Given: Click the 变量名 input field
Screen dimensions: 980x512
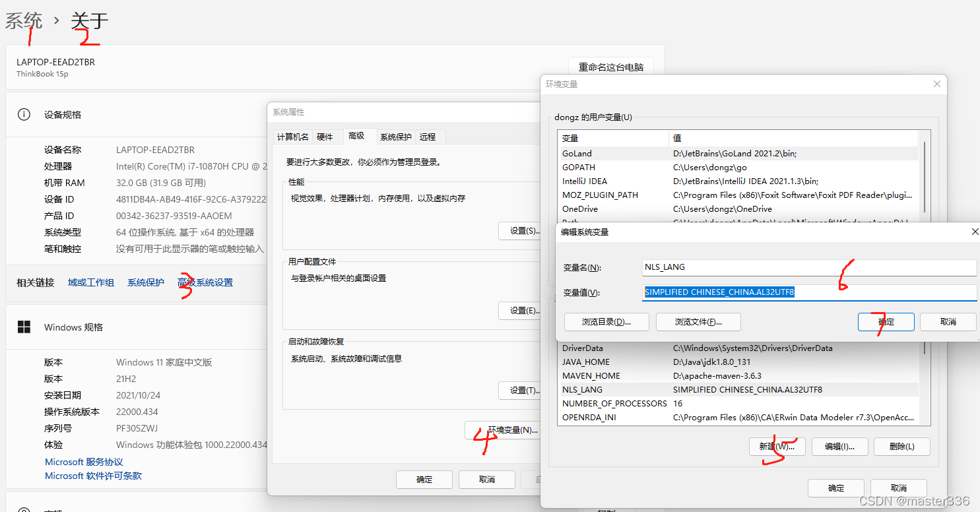Looking at the screenshot, I should 810,267.
